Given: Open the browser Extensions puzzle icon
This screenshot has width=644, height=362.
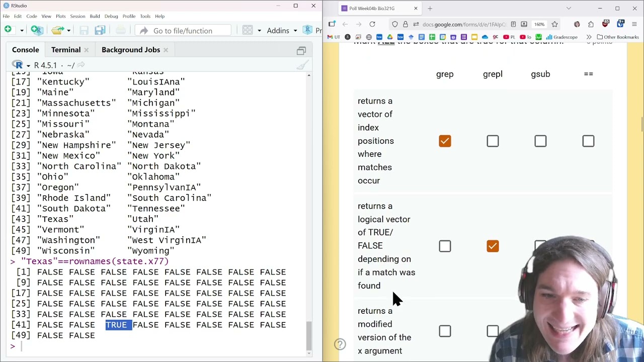Looking at the screenshot, I should coord(591,24).
